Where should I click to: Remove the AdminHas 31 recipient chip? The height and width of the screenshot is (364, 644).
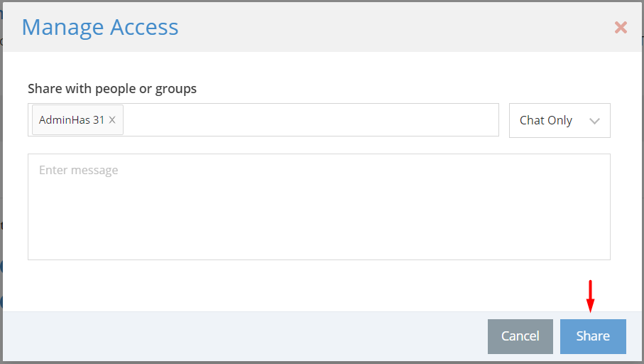point(112,119)
